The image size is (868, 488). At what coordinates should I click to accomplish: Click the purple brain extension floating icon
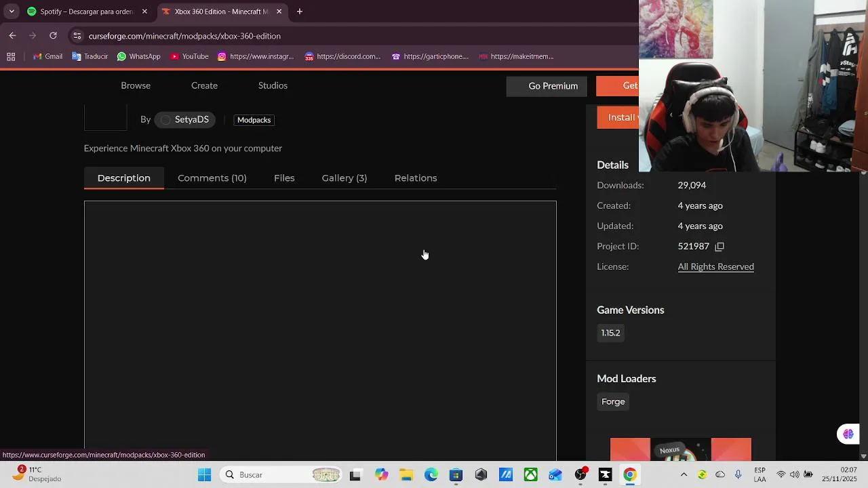click(848, 434)
